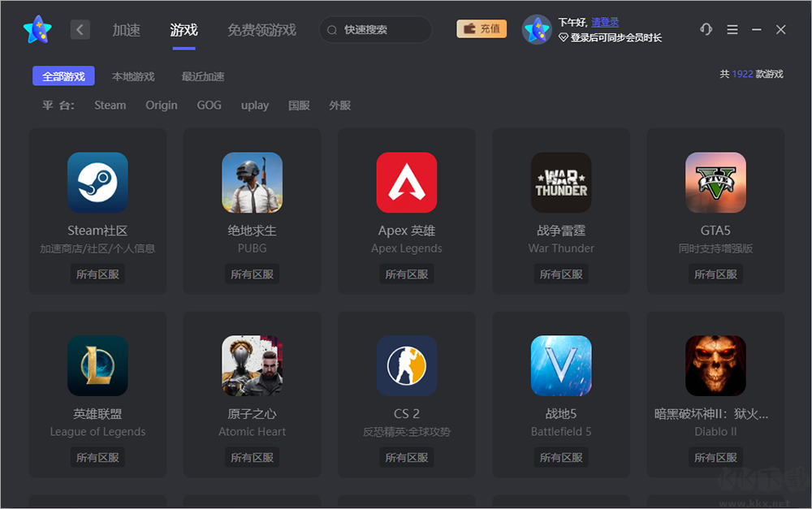
Task: Open the Atomic Heart icon
Action: tap(253, 365)
